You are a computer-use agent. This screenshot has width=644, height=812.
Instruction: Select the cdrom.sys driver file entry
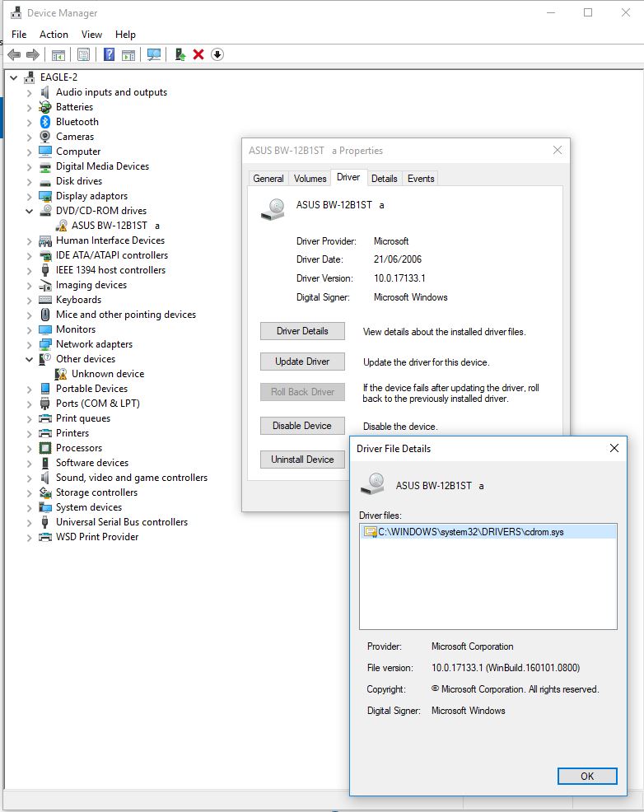click(488, 532)
